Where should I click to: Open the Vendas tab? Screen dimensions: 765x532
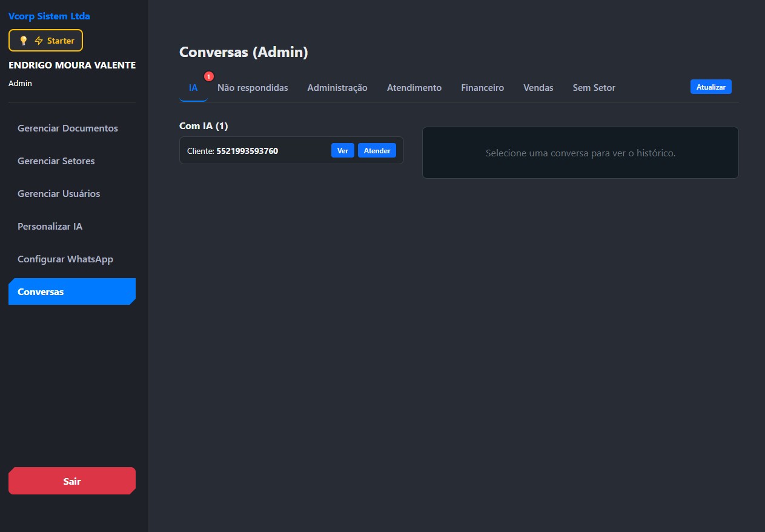(538, 88)
